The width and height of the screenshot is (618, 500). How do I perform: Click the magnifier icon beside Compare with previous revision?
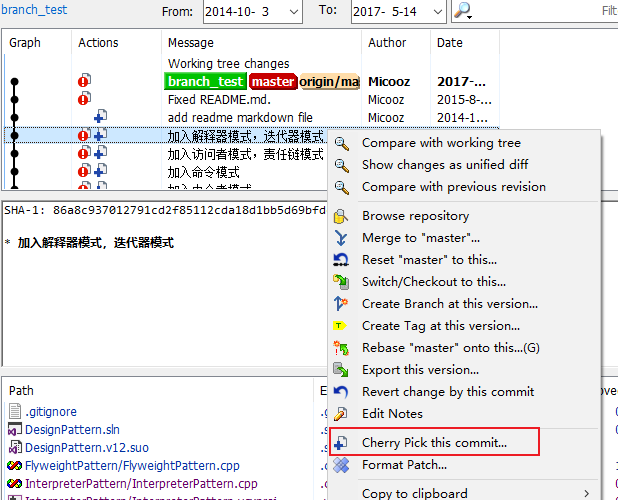[341, 188]
